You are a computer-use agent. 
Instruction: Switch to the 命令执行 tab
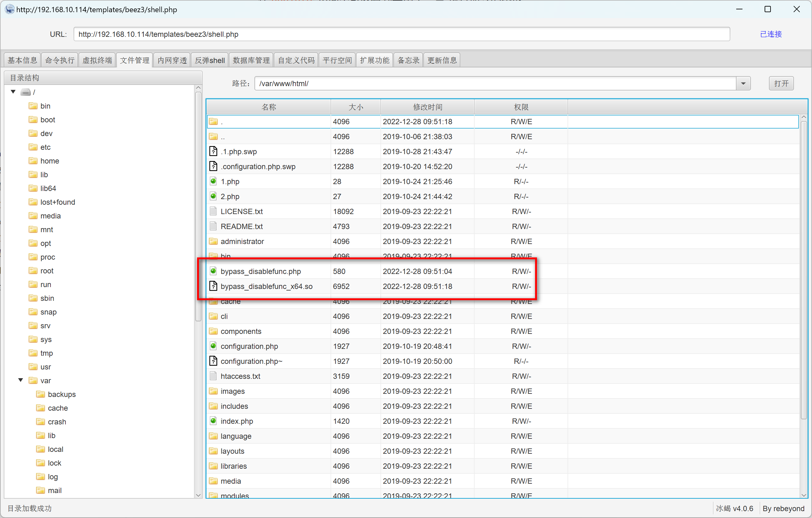pos(60,61)
